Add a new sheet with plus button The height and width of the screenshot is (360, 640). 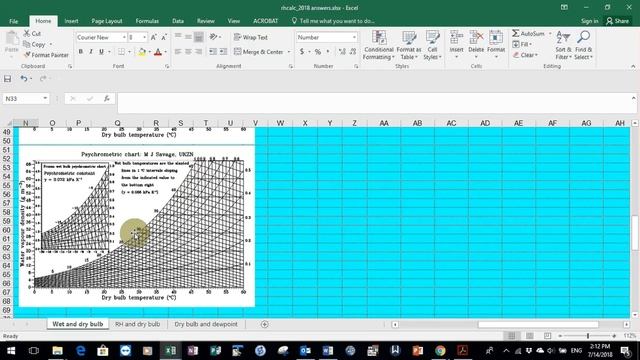(264, 324)
